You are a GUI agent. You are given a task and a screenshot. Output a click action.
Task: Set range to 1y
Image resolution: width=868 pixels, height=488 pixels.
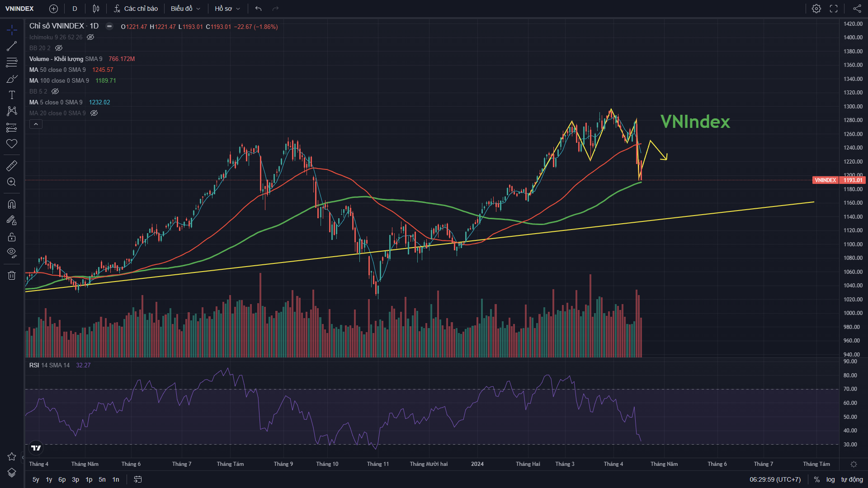click(49, 479)
